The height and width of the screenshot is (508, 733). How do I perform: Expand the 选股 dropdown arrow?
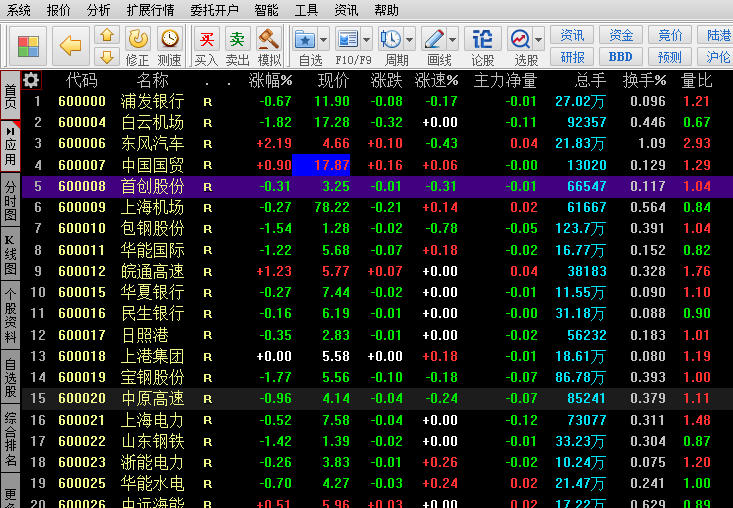539,40
